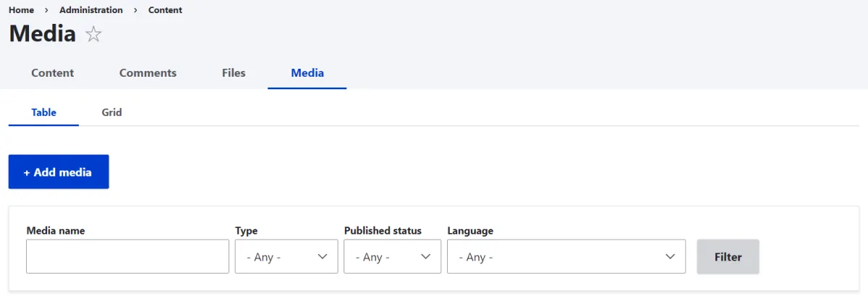This screenshot has width=868, height=299.
Task: Switch to Table view
Action: (44, 112)
